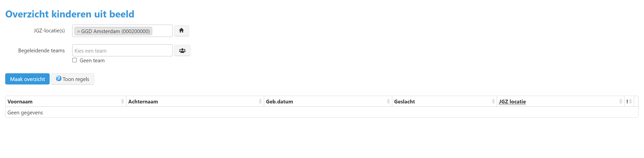The width and height of the screenshot is (644, 158).
Task: Click the sort arrows in Achternaam column
Action: click(x=260, y=101)
